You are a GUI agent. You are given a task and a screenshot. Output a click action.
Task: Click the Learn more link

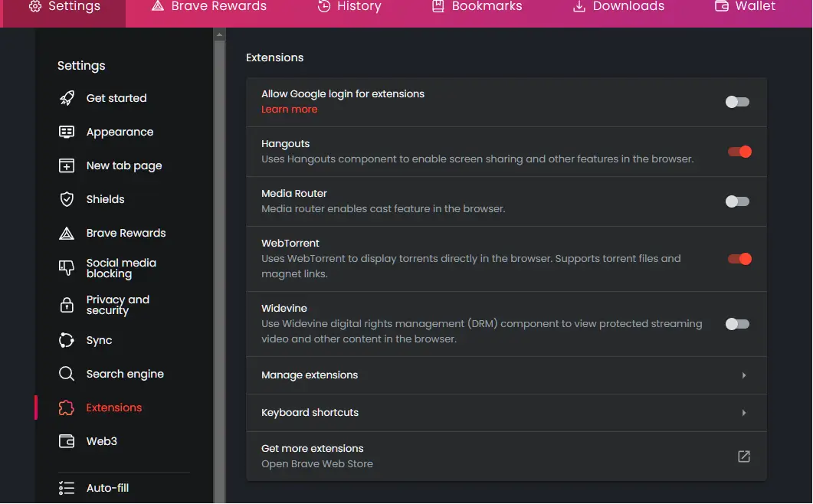click(289, 110)
